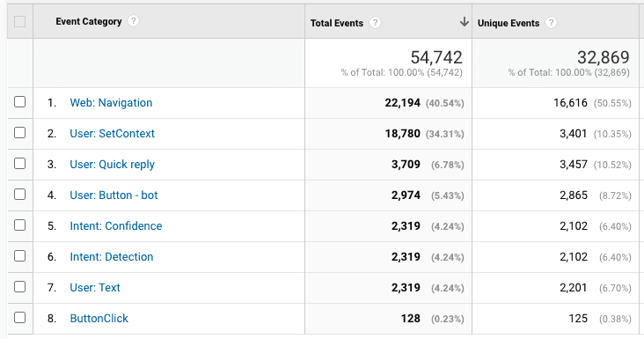Select the User: Quick reply row checkbox
This screenshot has width=644, height=339.
[x=19, y=163]
